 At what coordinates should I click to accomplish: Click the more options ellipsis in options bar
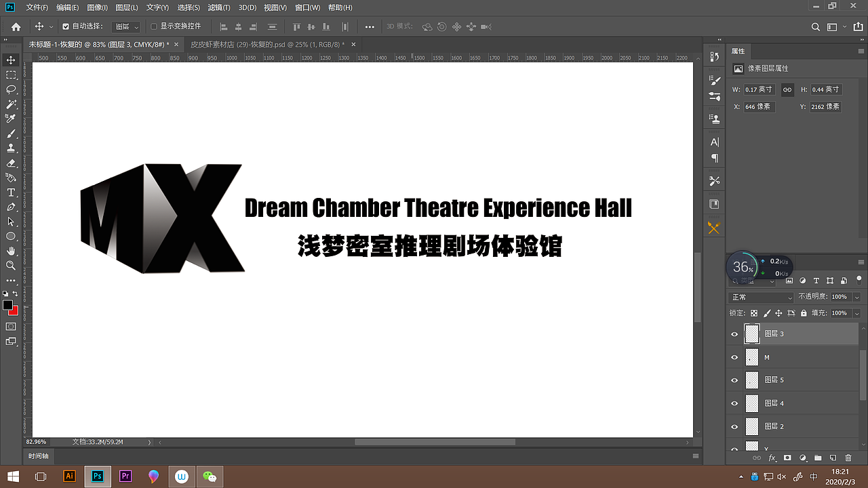(370, 27)
